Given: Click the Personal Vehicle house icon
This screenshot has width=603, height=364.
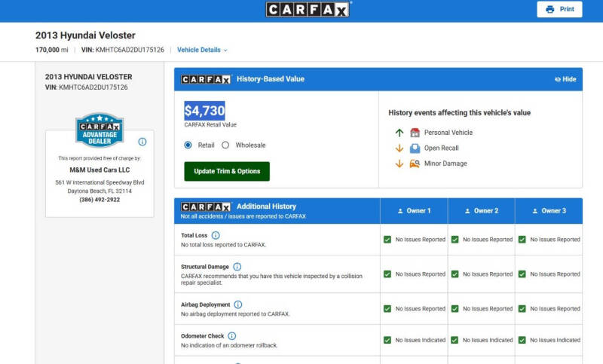Looking at the screenshot, I should (415, 133).
